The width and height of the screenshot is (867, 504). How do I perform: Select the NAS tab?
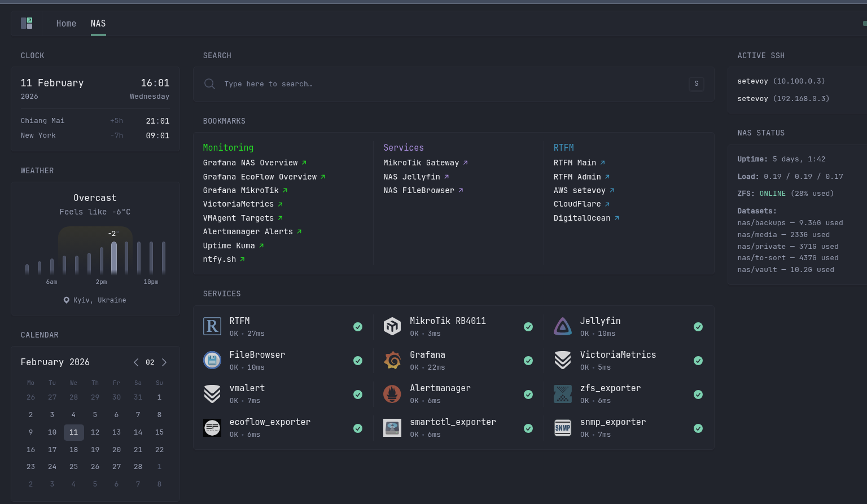98,23
